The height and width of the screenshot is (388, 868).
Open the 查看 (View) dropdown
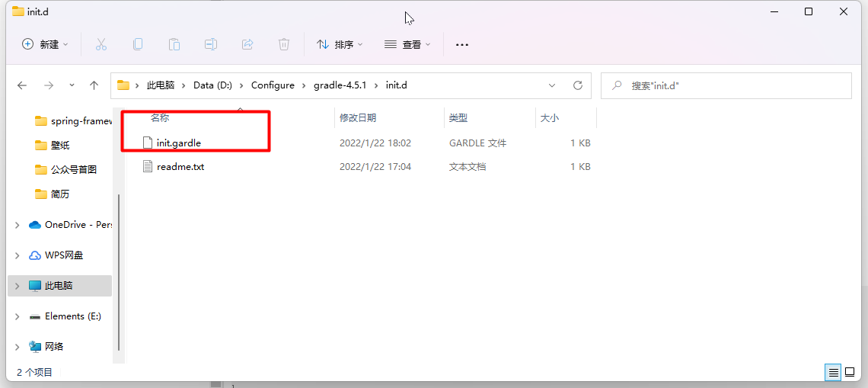407,44
